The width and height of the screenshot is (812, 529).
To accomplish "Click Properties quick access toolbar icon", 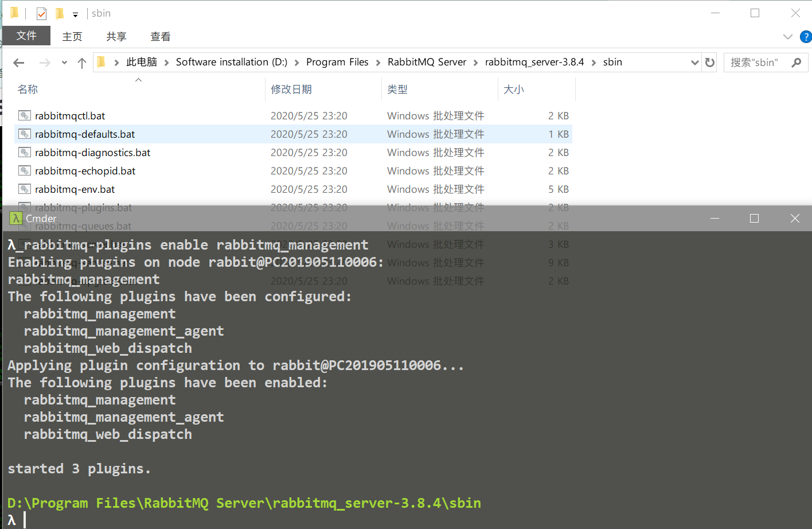I will point(41,13).
